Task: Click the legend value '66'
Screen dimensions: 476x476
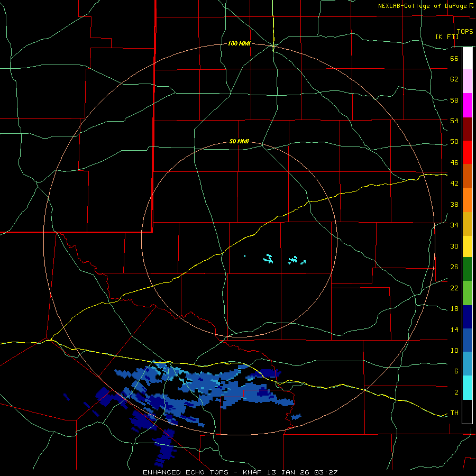Action: 454,58
